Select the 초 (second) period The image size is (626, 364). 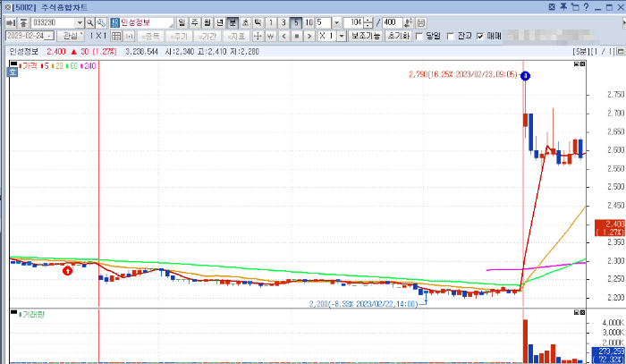pos(246,22)
